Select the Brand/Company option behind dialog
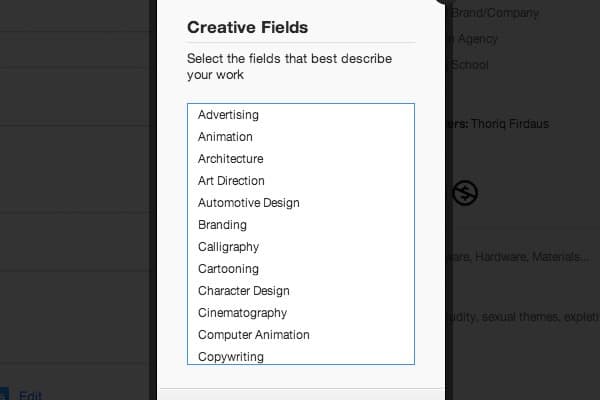The image size is (600, 400). [495, 13]
